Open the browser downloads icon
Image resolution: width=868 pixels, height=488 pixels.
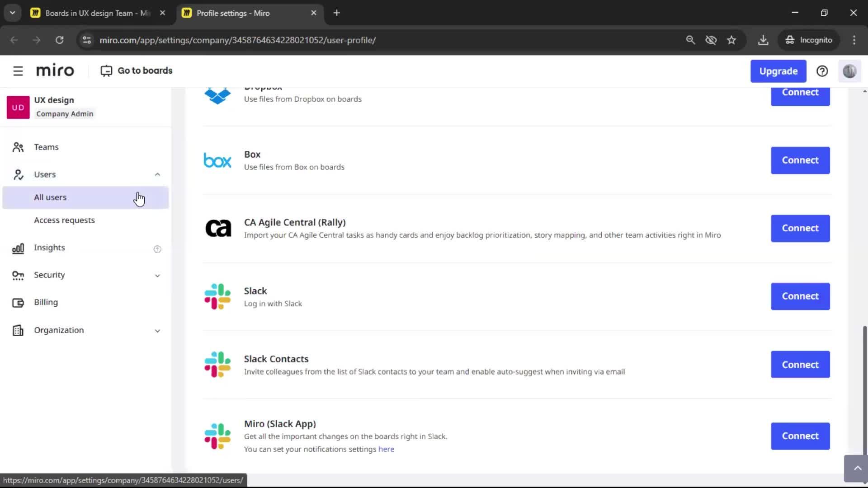[763, 40]
